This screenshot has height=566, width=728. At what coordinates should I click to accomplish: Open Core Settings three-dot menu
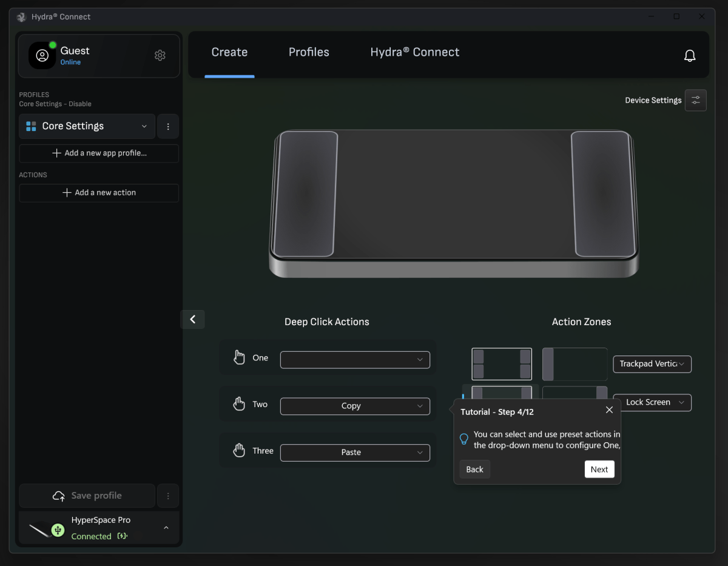(168, 126)
